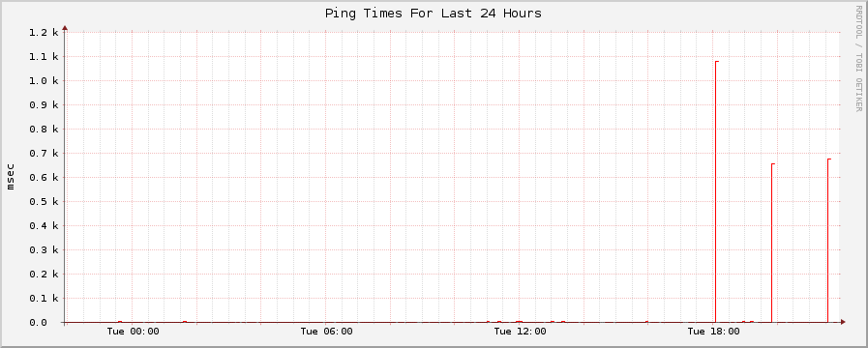The height and width of the screenshot is (348, 868).
Task: Click the 0.9 k y-axis label
Action: point(44,105)
